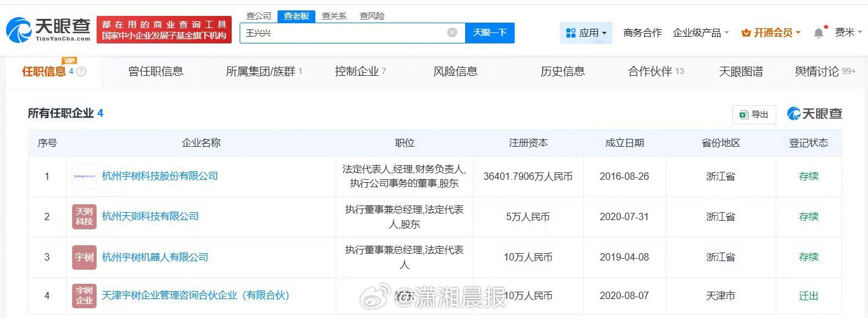Screen dimensions: 868x318
Task: Click the 注册资本 column header
Action: pos(528,143)
